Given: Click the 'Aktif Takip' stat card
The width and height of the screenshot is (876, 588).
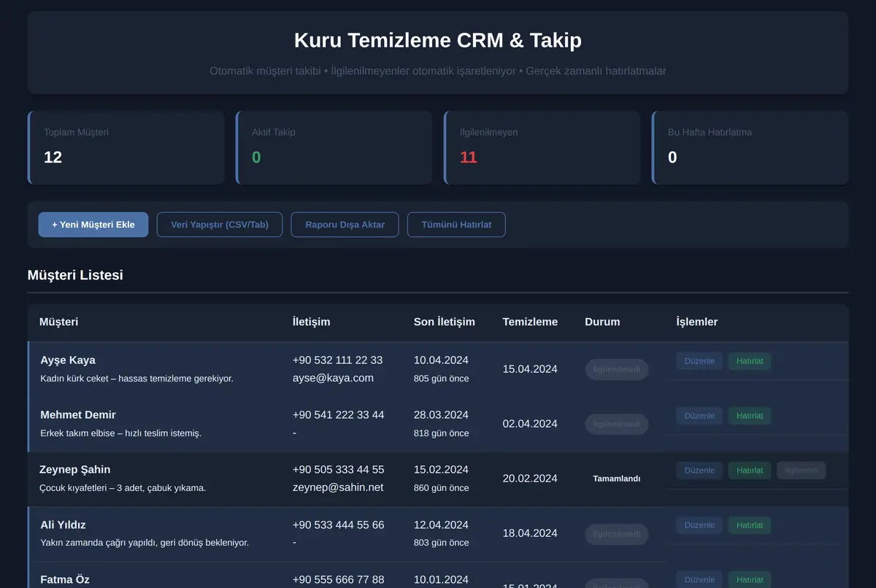Looking at the screenshot, I should (x=334, y=147).
